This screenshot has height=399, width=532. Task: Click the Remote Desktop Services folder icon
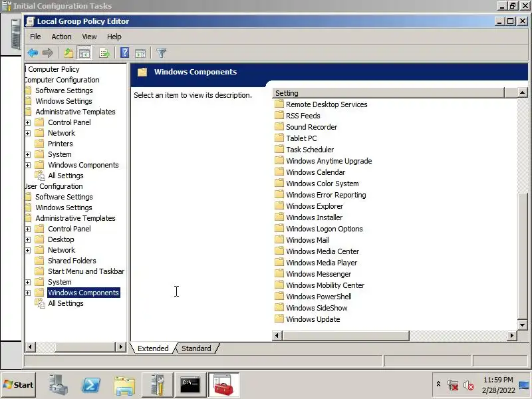click(279, 104)
